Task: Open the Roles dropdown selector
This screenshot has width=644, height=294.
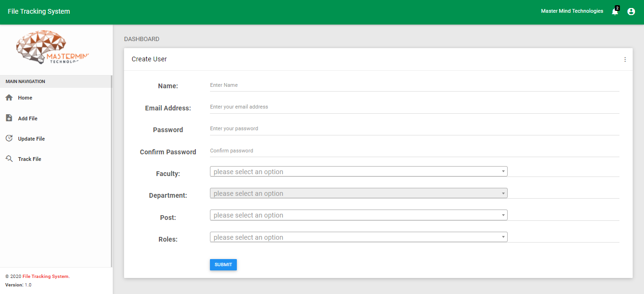Action: [x=358, y=237]
